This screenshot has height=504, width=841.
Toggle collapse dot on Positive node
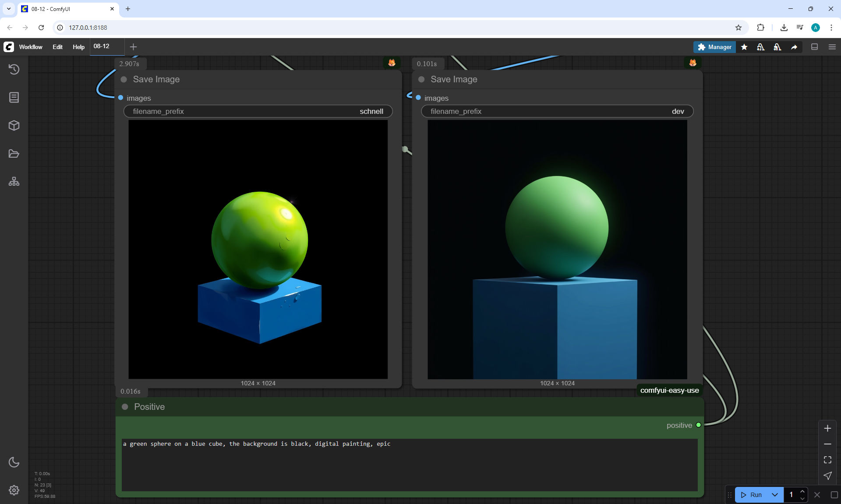[125, 407]
